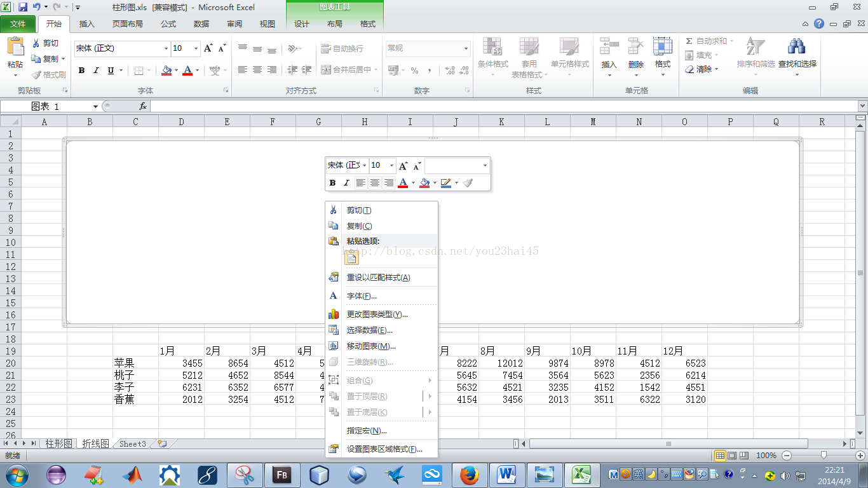Toggle Underline in the ribbon font group
Screen dimensions: 868x488
pos(111,71)
